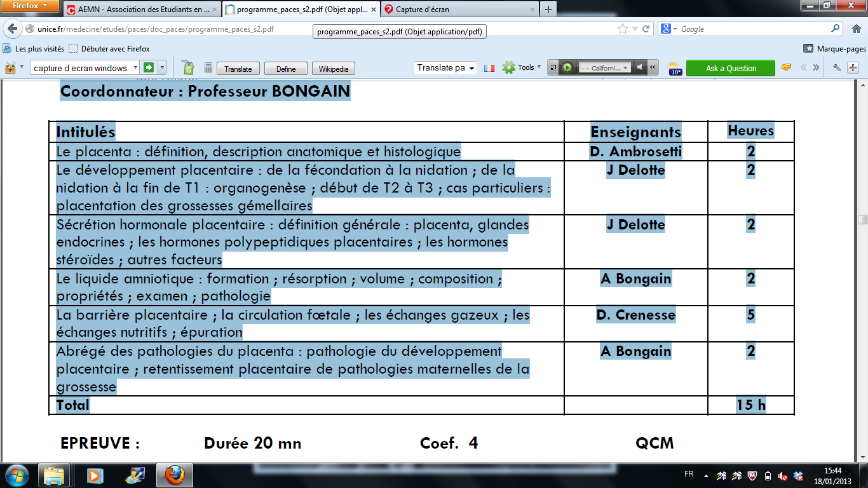The height and width of the screenshot is (488, 868).
Task: Click the French flag language icon
Action: point(489,68)
